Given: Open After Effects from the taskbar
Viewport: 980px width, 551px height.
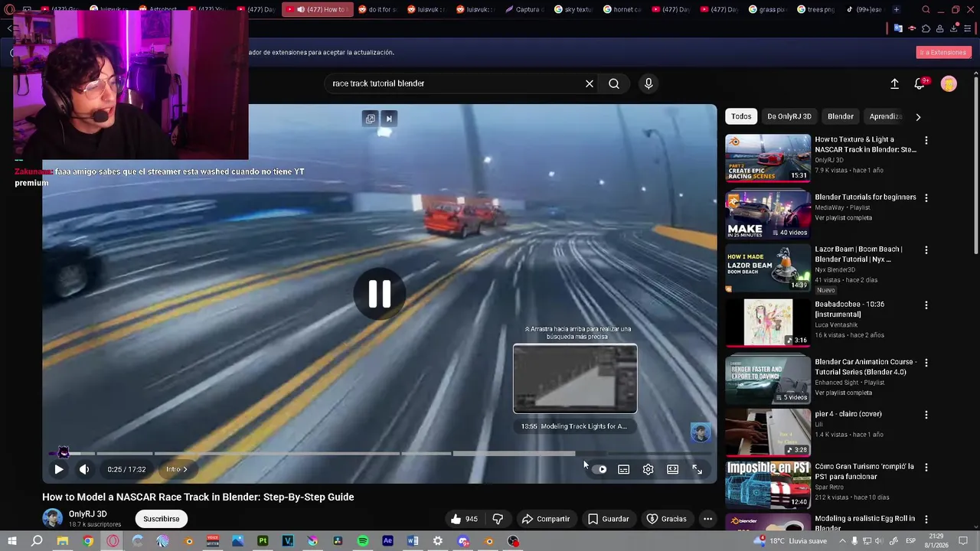Looking at the screenshot, I should [388, 541].
